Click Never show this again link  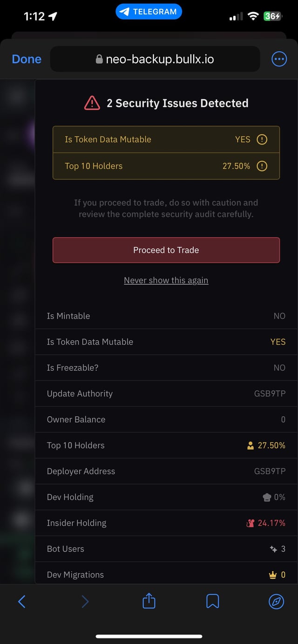(x=166, y=280)
